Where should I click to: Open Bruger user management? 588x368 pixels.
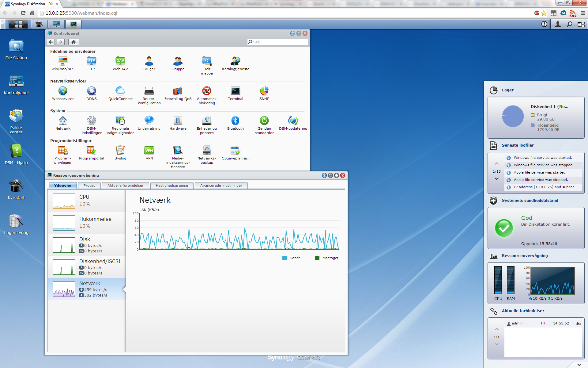point(149,63)
